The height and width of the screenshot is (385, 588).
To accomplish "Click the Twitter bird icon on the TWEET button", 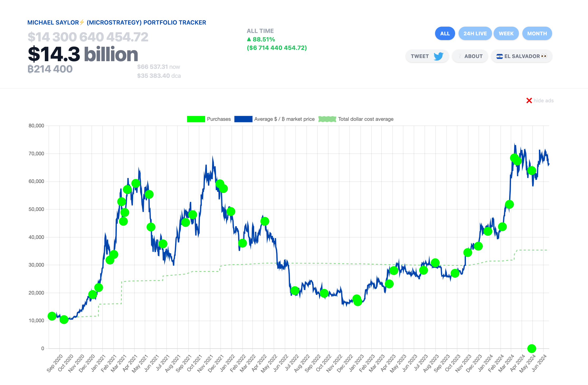I will [x=438, y=56].
